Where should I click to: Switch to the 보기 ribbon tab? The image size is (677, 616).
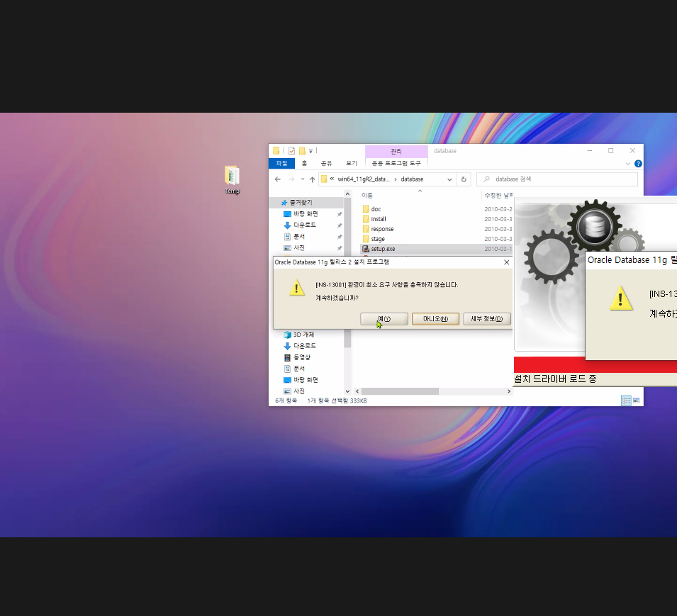pyautogui.click(x=352, y=163)
